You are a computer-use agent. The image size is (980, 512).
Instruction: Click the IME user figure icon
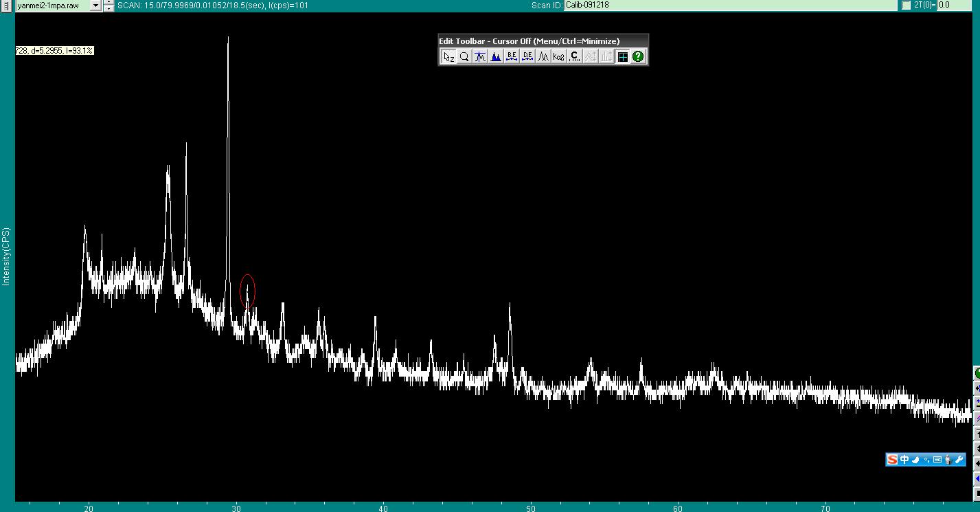948,460
